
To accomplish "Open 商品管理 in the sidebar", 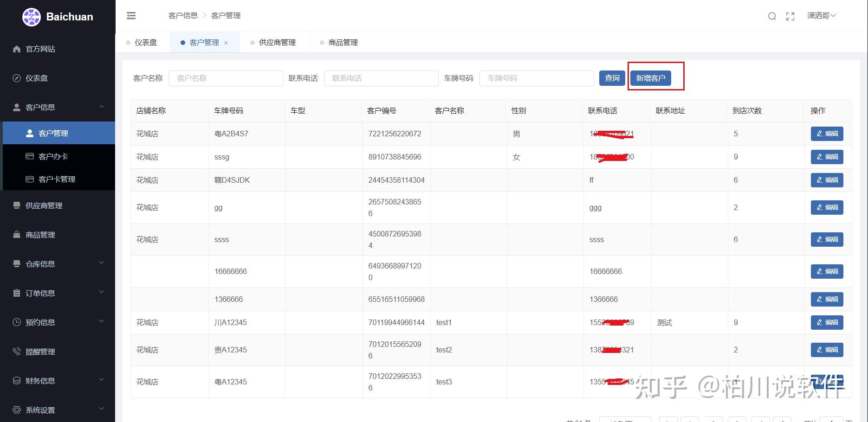I will point(58,235).
